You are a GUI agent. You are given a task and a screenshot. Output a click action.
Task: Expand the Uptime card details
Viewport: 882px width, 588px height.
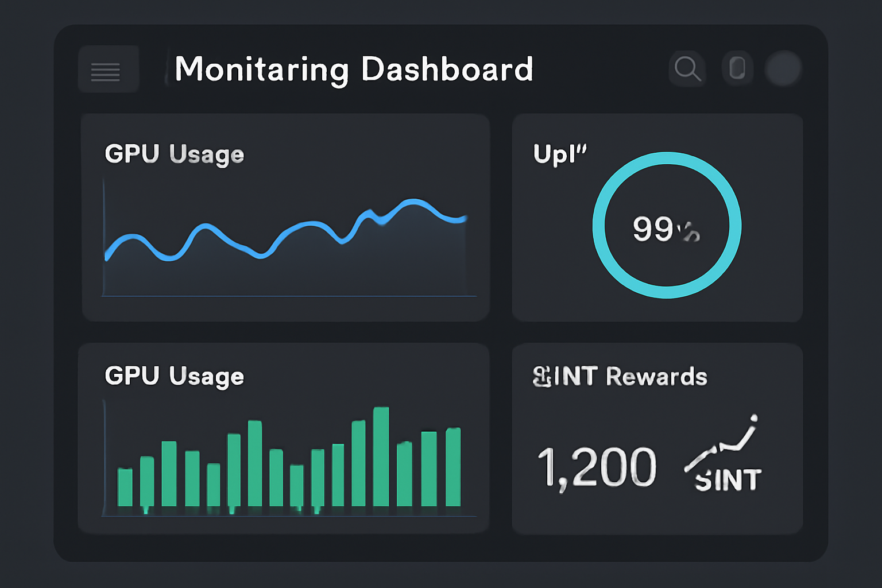coord(657,216)
